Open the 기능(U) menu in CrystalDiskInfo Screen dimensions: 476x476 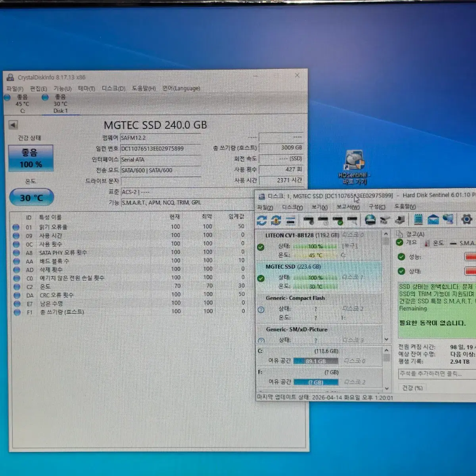tap(62, 88)
